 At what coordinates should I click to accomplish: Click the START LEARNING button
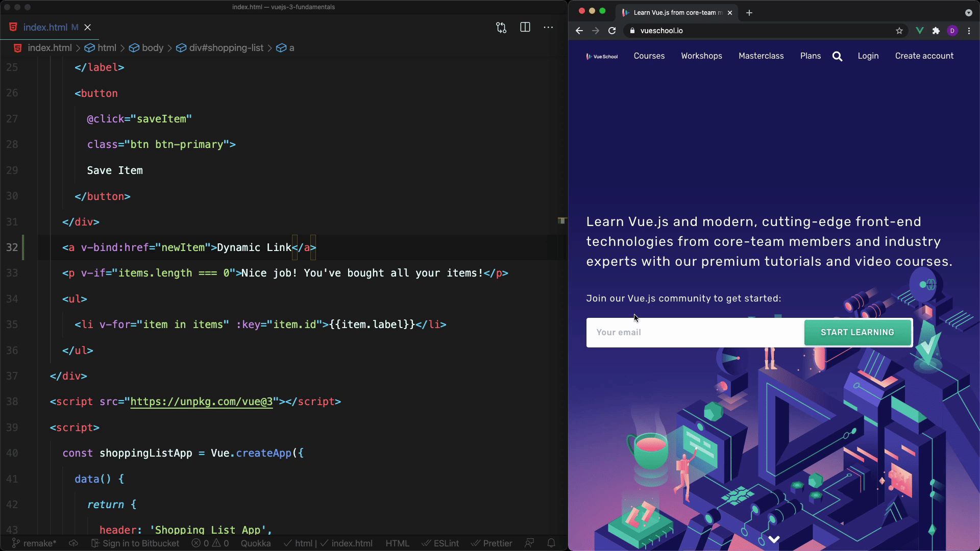tap(857, 333)
